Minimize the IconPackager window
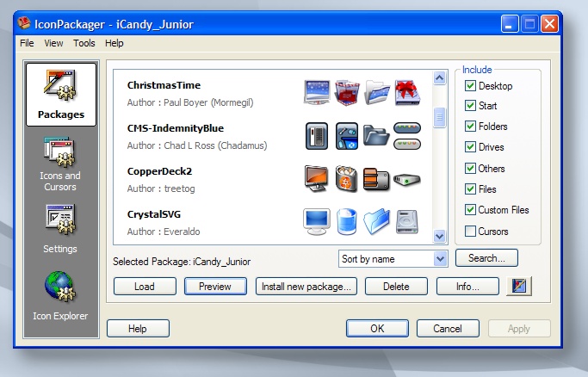 [510, 24]
